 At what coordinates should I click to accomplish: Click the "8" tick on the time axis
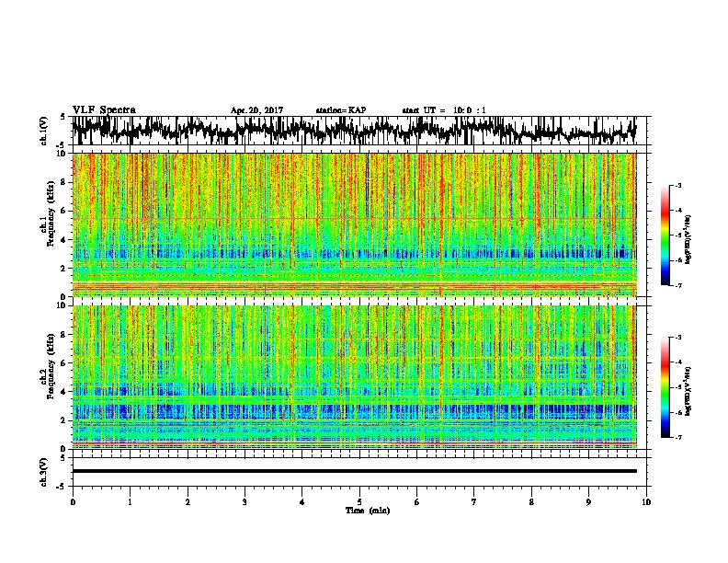point(531,502)
